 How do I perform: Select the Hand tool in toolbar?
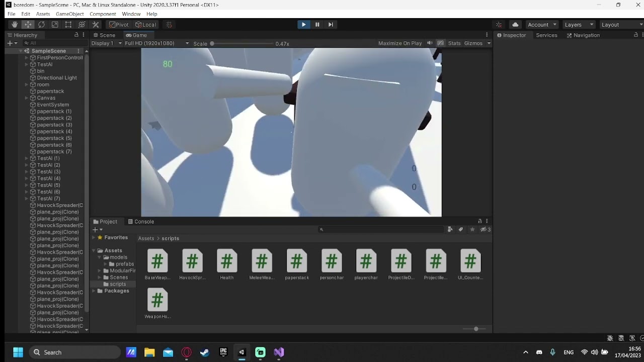pyautogui.click(x=14, y=25)
